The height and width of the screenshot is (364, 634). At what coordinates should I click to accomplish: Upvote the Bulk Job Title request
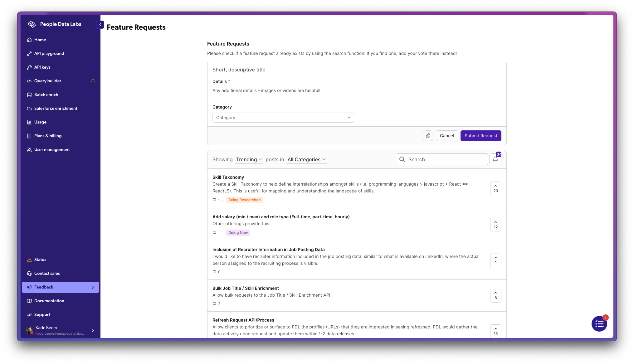[x=495, y=295]
